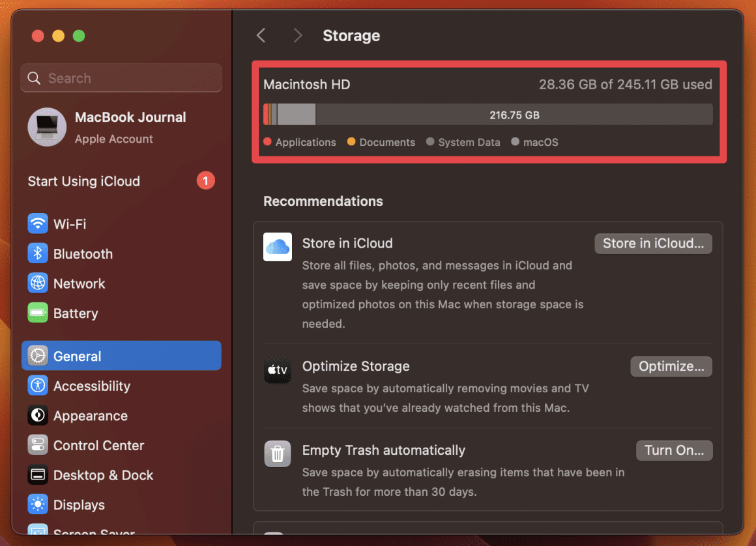Click the Store in iCloud button

[x=653, y=243]
